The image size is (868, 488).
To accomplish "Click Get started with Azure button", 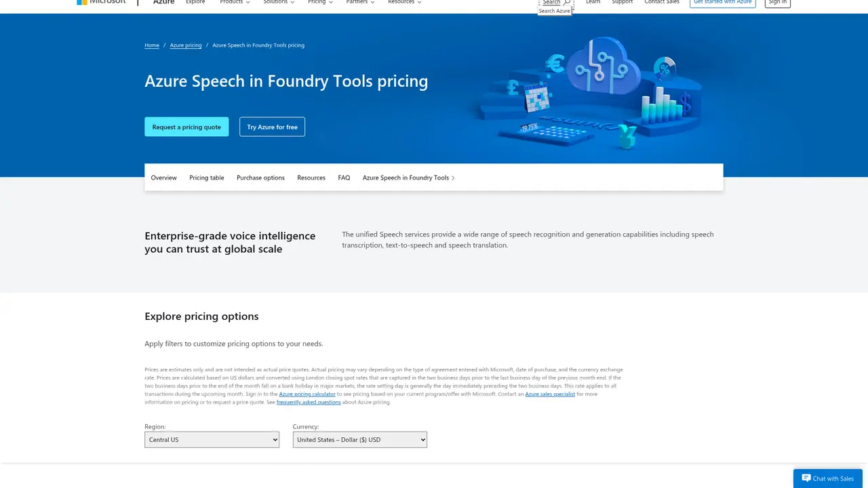I will tap(723, 3).
